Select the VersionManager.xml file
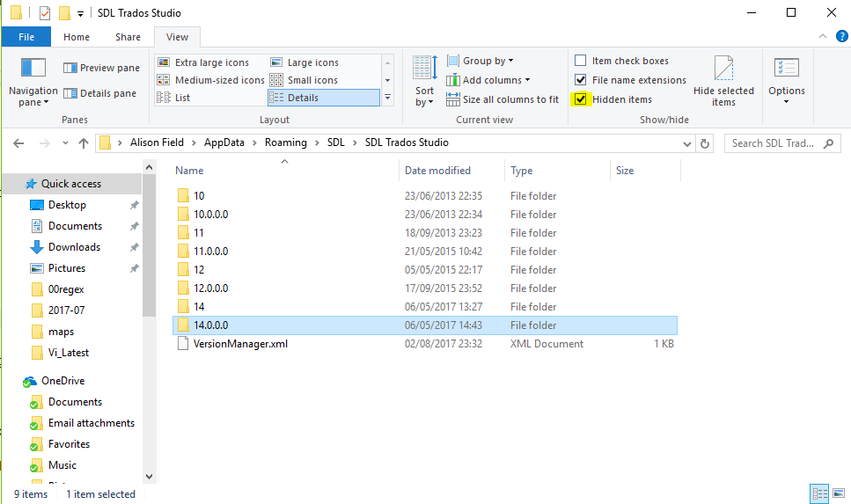Viewport: 851px width, 504px height. coord(240,343)
